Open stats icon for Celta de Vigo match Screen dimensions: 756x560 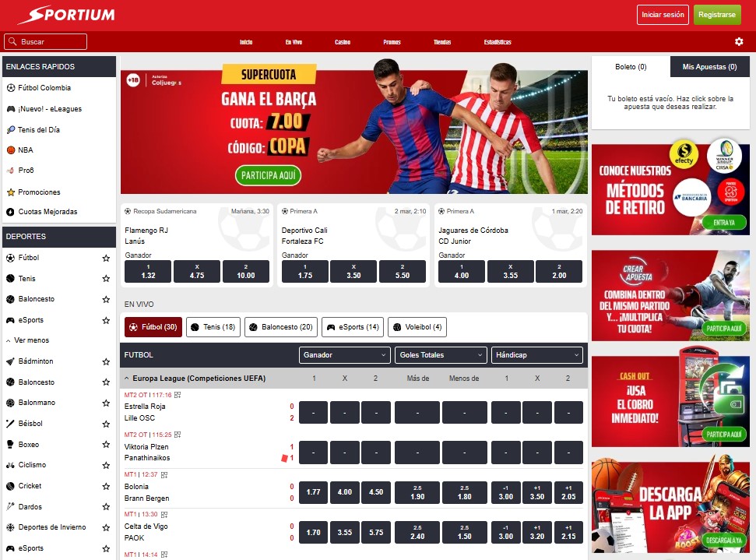point(164,515)
